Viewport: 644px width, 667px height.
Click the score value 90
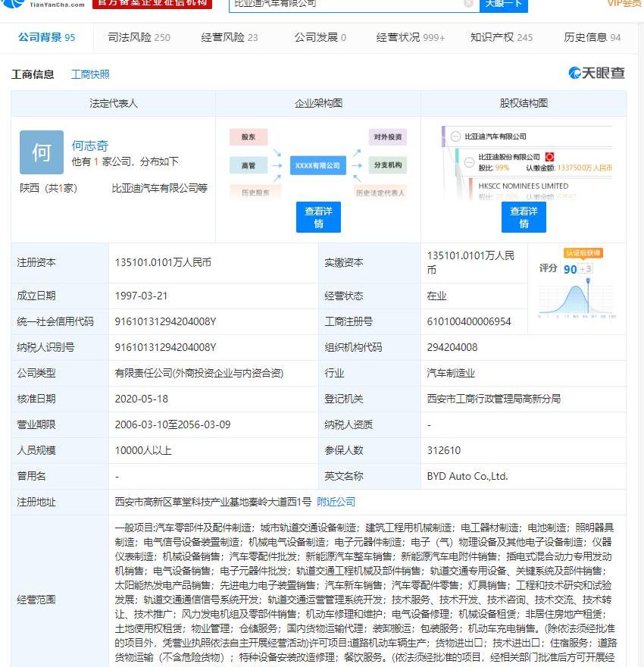[x=570, y=269]
